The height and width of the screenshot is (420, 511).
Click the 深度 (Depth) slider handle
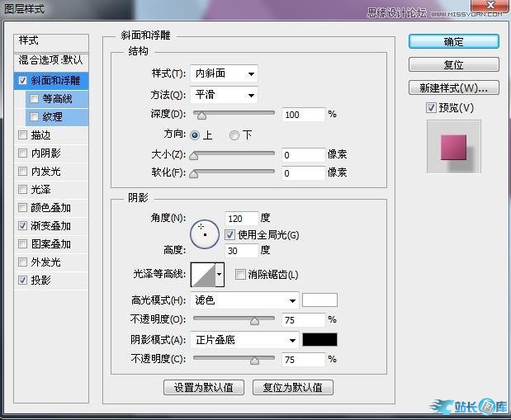[x=201, y=115]
